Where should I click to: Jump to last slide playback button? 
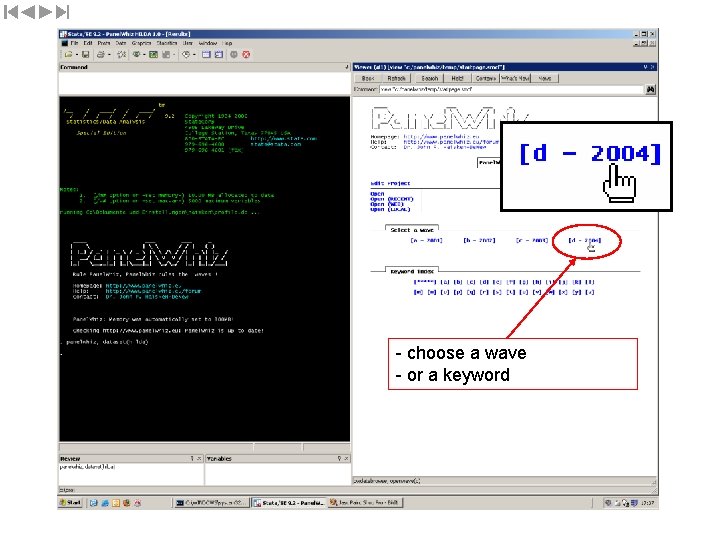pos(62,12)
